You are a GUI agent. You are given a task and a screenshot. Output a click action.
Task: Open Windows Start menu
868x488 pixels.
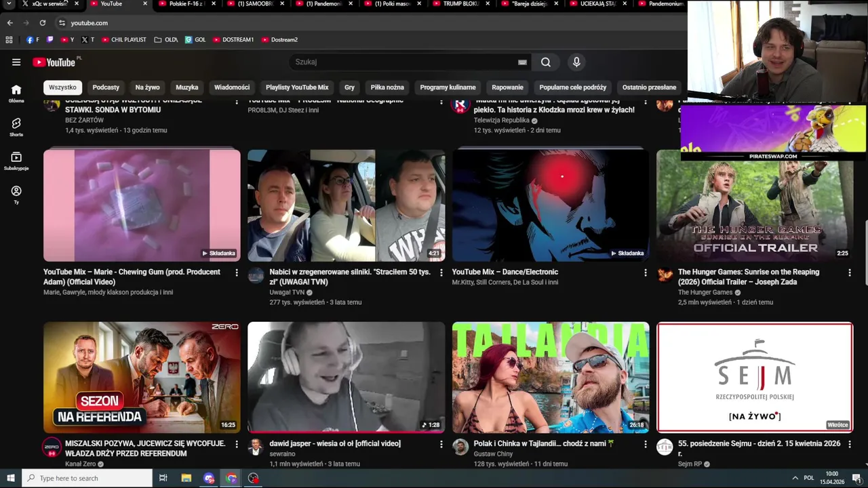pos(11,478)
